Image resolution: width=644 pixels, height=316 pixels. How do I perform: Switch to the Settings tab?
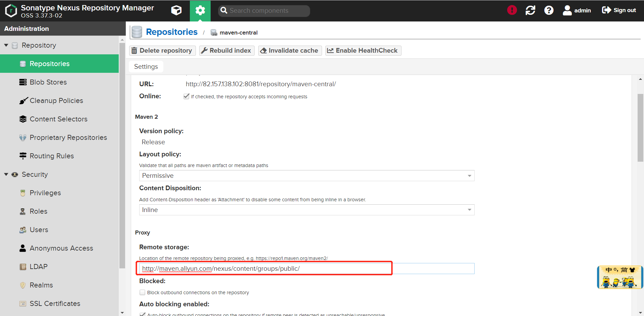(146, 66)
